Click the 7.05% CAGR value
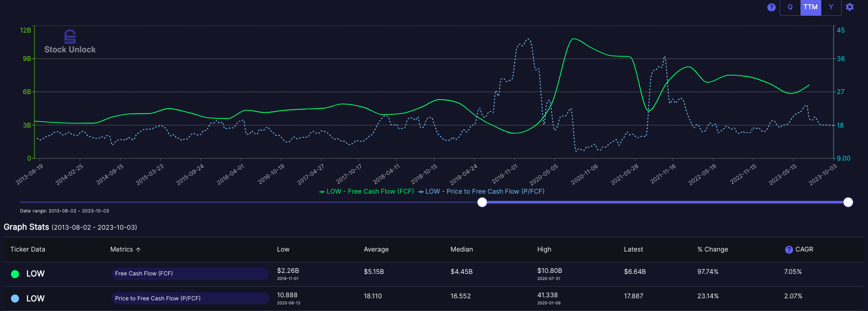 pyautogui.click(x=793, y=272)
